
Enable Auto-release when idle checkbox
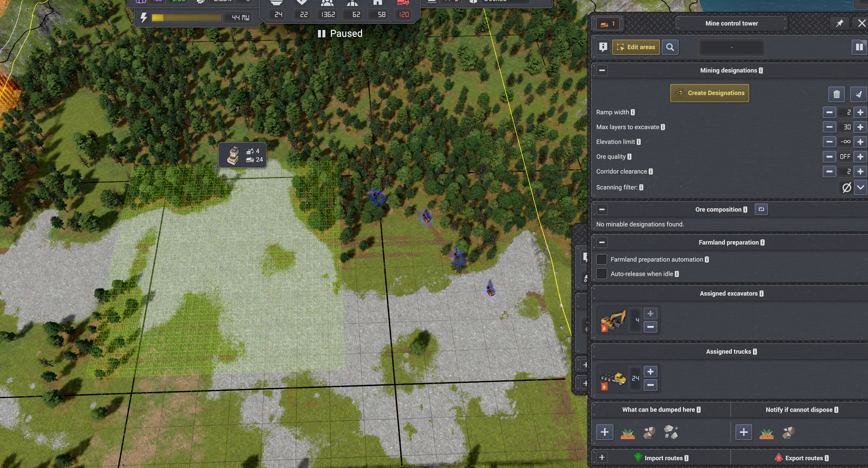[602, 274]
